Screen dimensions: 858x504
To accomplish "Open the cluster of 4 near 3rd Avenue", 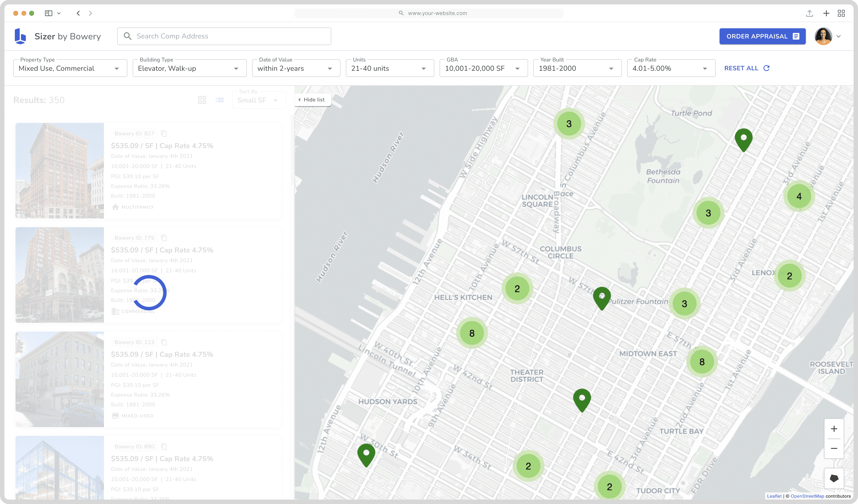I will coord(799,196).
